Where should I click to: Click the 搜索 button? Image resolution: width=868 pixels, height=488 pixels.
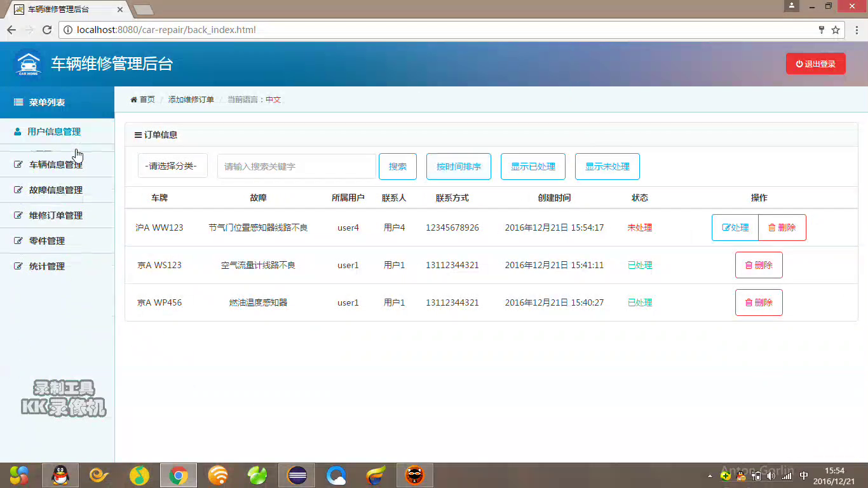click(x=398, y=166)
